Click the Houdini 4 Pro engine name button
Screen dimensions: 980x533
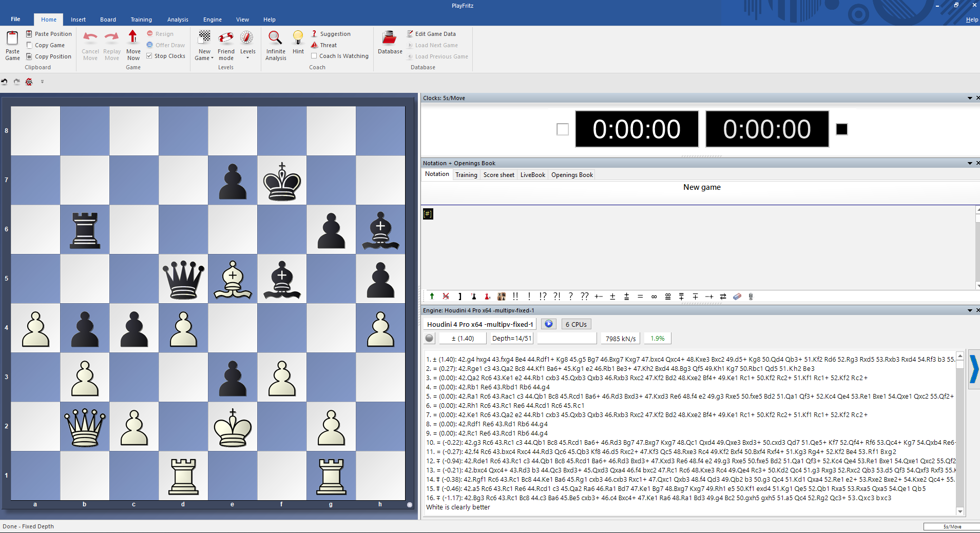point(480,324)
